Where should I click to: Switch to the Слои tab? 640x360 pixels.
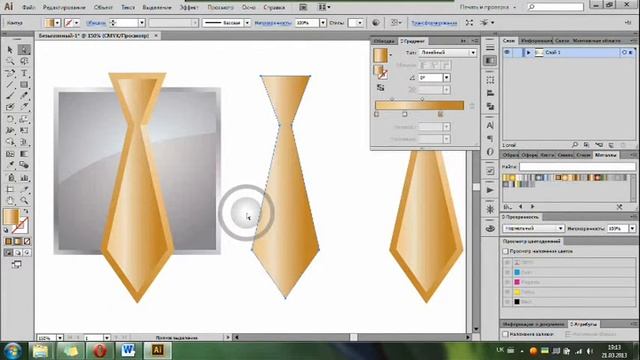509,41
